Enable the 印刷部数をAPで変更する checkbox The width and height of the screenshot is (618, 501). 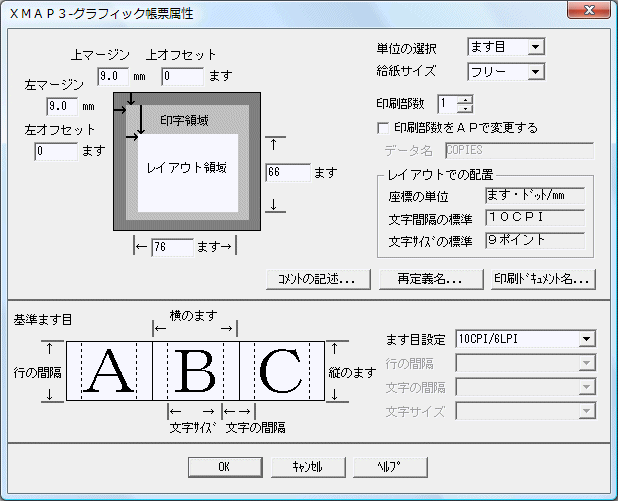click(383, 129)
